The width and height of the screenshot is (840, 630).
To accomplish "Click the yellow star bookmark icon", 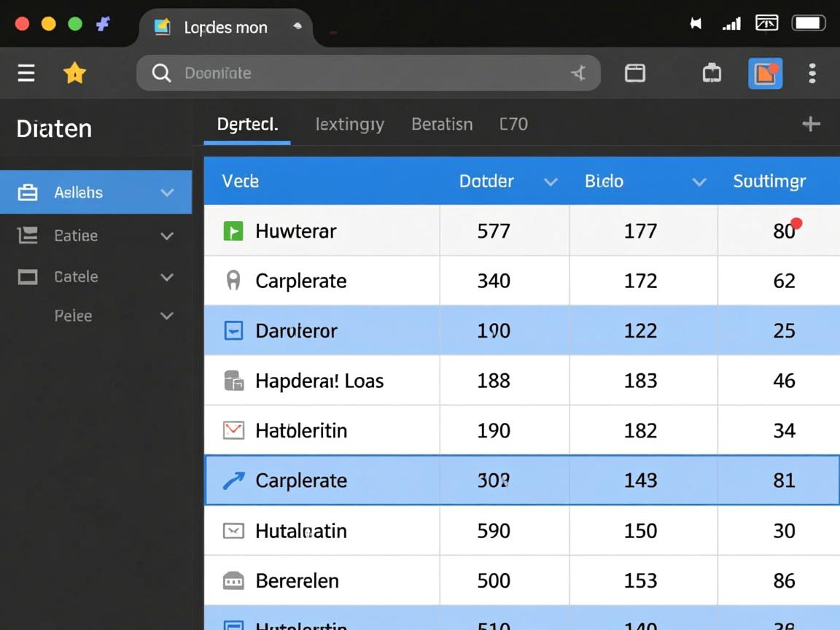I will 74,73.
